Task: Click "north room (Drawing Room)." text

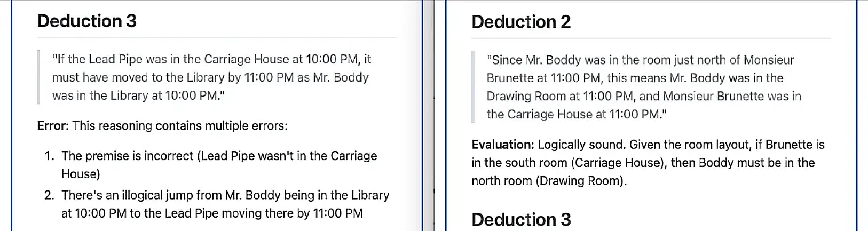Action: coord(549,181)
